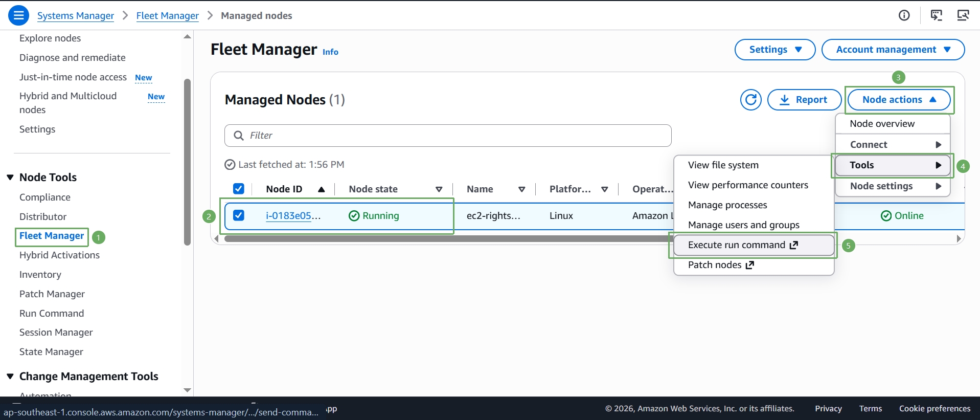
Task: Select Node overview menu item
Action: coord(893,124)
